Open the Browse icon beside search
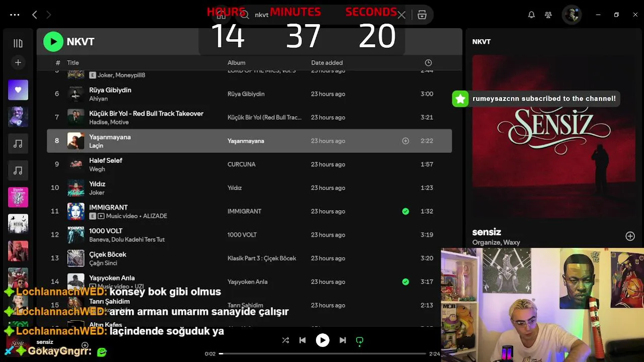Screen dimensions: 644x362 [x=422, y=15]
